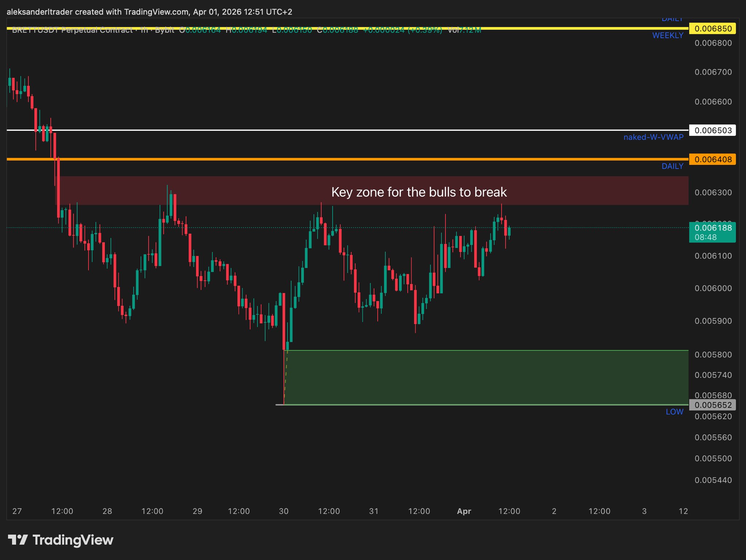Click the WEEKLY line label
The width and height of the screenshot is (746, 560).
point(667,36)
